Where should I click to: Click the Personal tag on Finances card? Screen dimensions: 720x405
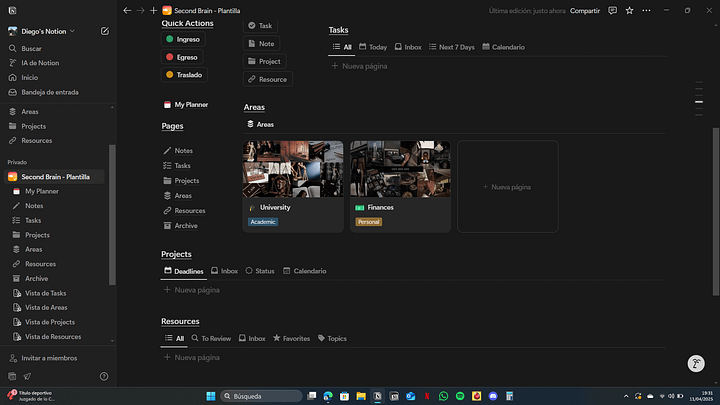tap(369, 222)
